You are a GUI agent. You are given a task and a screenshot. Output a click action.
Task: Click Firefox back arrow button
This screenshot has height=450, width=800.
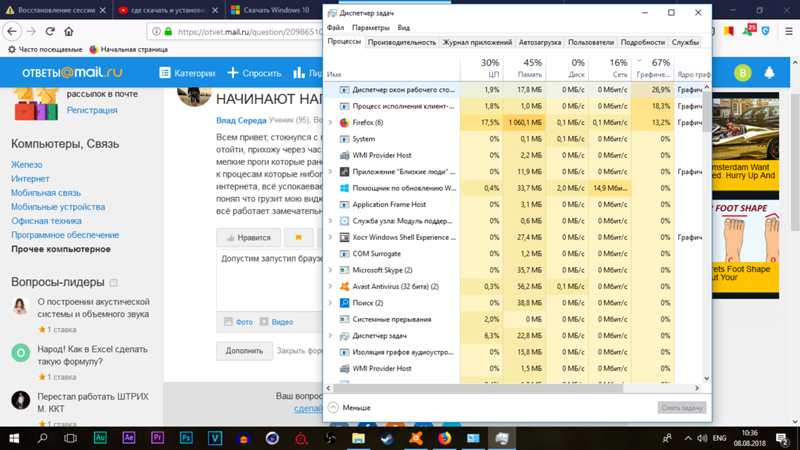click(12, 32)
